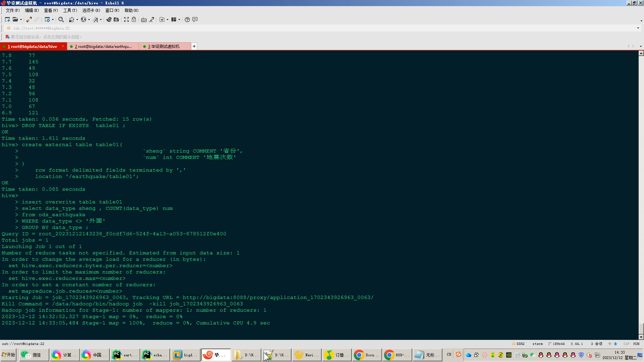Switch to tab 2 root@bigdata:/data/earthqu...
The height and width of the screenshot is (362, 644).
click(103, 47)
